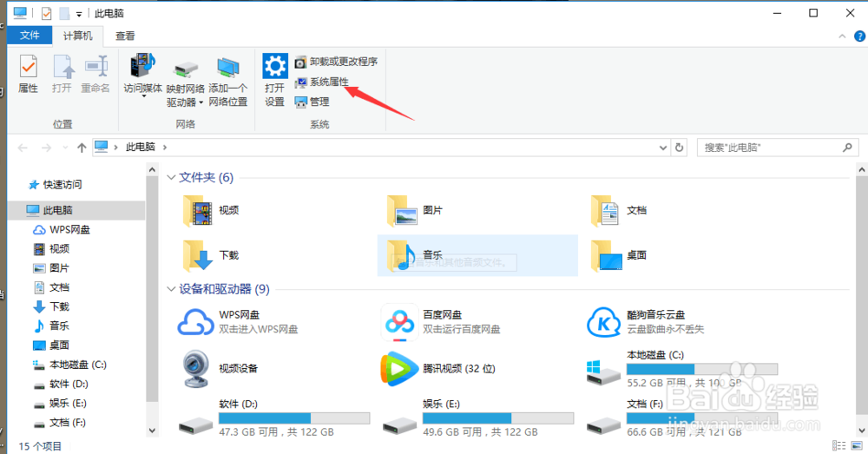
Task: Select the 视频设备 webcam icon
Action: (195, 368)
